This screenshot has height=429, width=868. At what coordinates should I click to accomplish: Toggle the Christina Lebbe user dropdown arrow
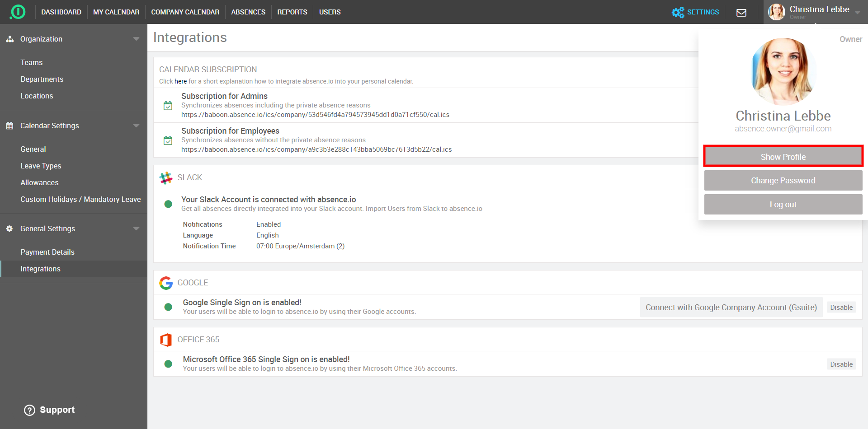coord(857,13)
